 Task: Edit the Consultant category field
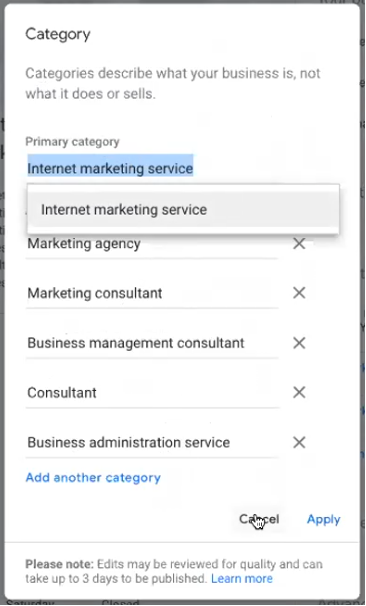tap(152, 393)
